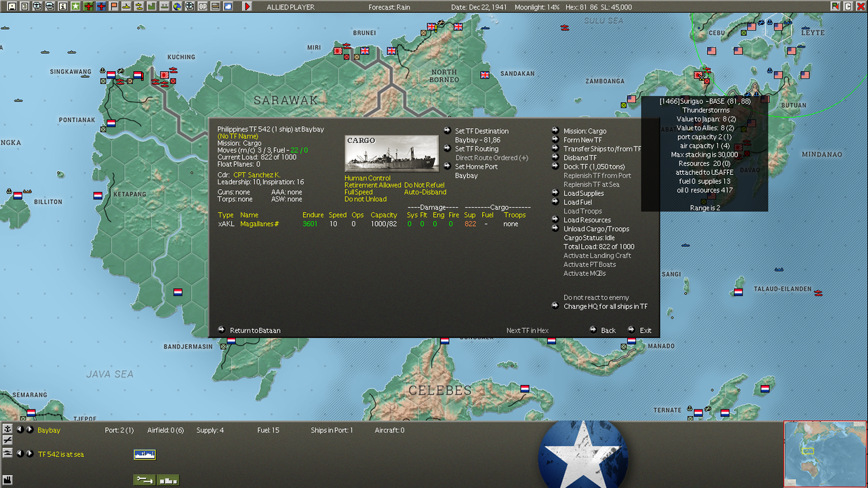
Task: Click 'Set Home Port'
Action: click(476, 167)
